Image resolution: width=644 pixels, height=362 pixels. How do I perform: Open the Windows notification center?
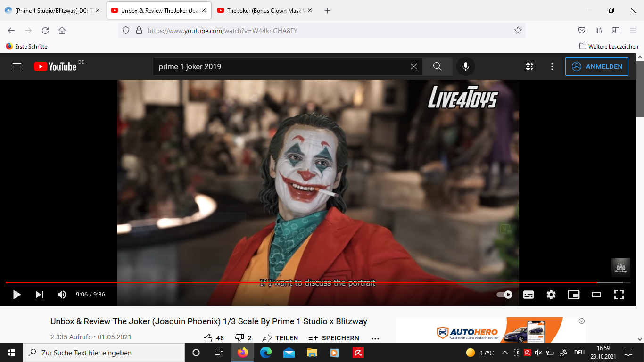point(628,353)
